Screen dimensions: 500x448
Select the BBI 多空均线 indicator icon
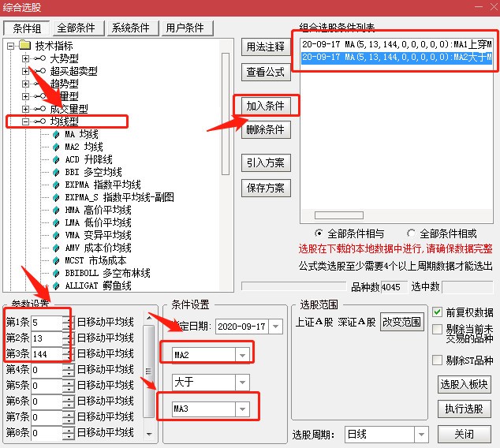tap(56, 172)
